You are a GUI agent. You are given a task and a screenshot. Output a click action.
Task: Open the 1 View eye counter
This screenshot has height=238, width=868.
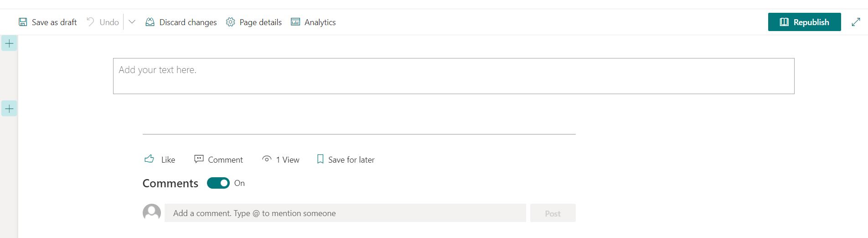coord(281,159)
